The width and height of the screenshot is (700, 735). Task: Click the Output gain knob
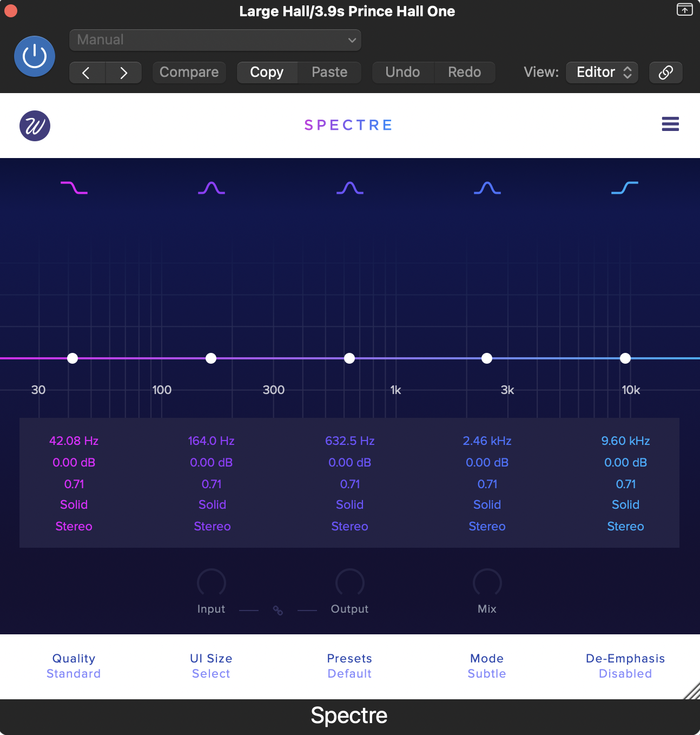click(x=350, y=583)
